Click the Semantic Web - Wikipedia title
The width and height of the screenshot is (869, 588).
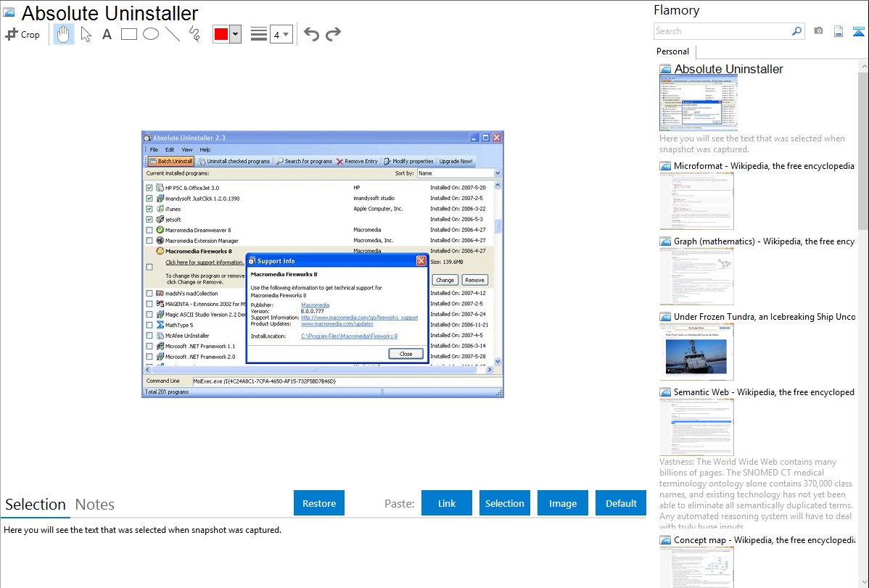click(x=764, y=392)
